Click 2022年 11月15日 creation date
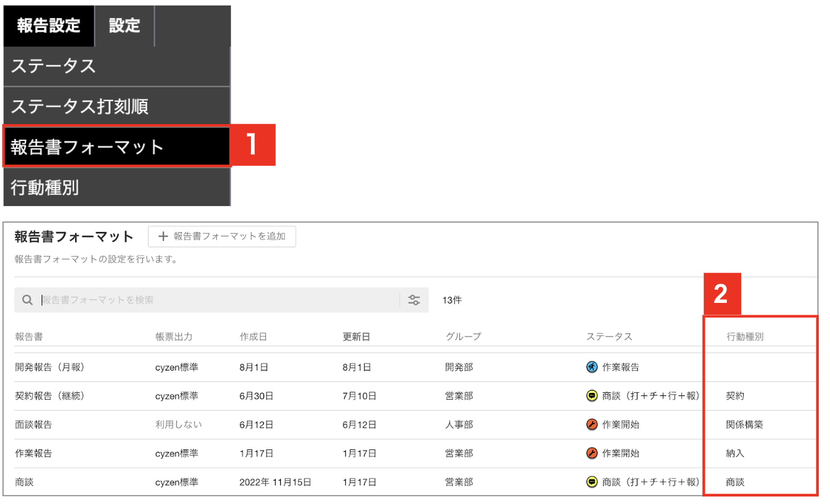The height and width of the screenshot is (504, 830). tap(275, 482)
